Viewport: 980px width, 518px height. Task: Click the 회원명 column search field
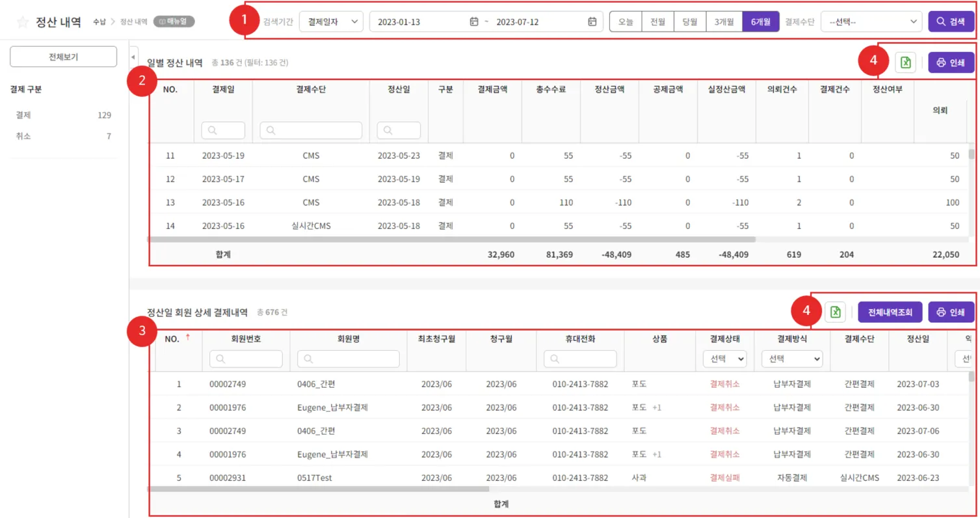point(349,359)
